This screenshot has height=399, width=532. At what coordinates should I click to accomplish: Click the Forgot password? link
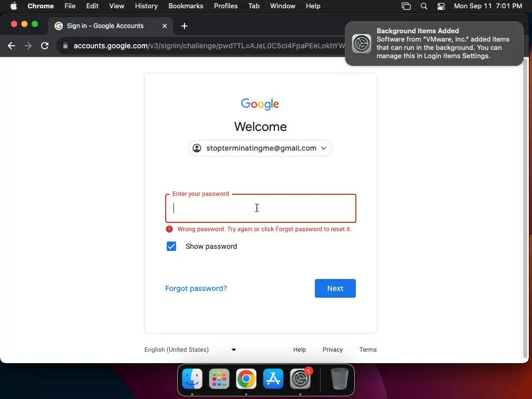[x=196, y=288]
